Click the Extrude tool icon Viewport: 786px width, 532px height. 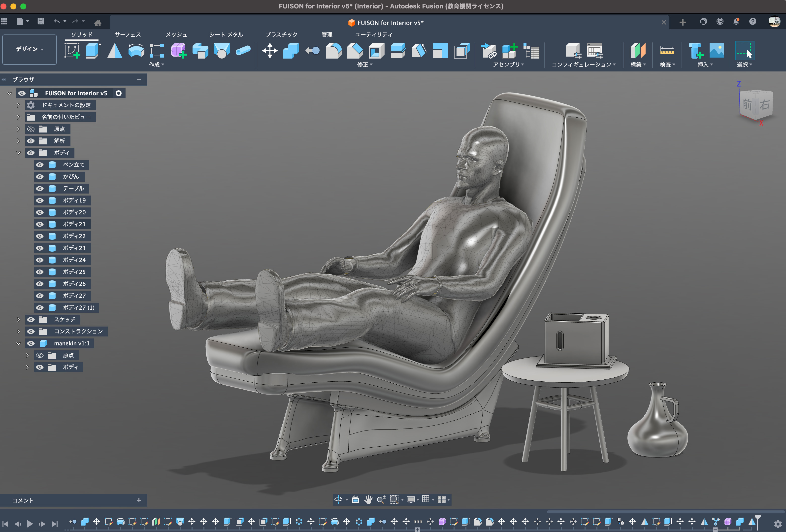click(x=93, y=51)
